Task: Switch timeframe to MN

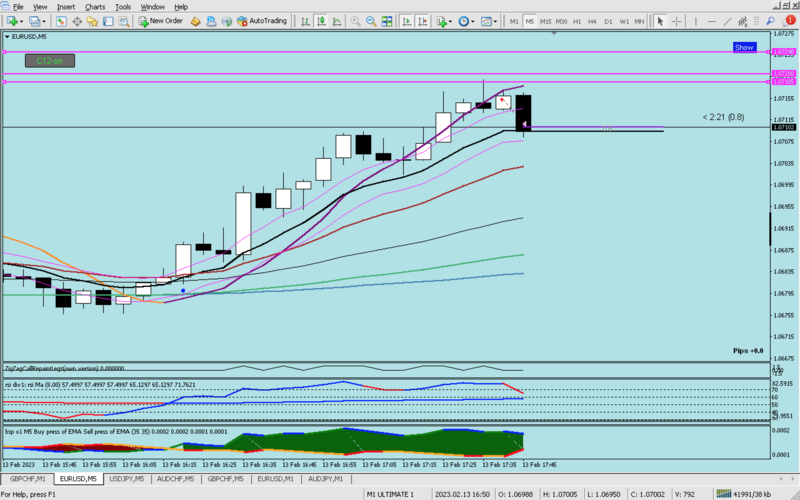Action: pos(639,21)
